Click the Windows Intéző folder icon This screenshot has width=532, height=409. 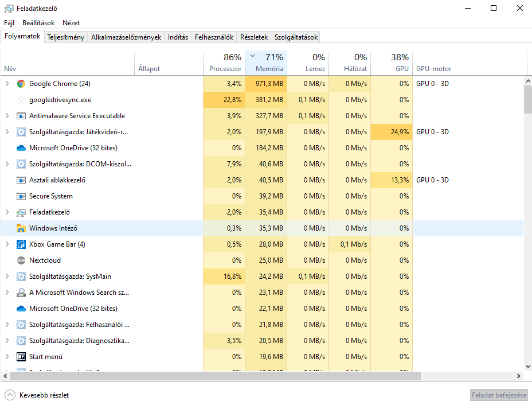pos(21,228)
